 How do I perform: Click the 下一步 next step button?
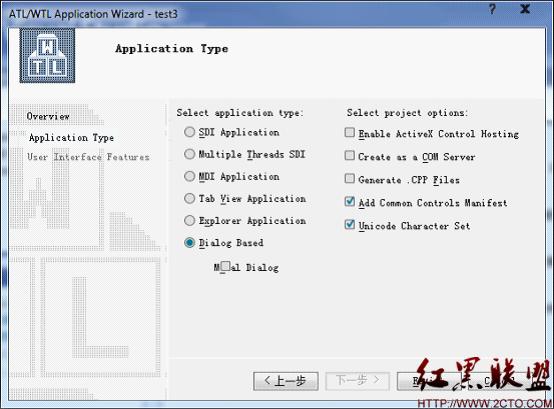coord(358,381)
